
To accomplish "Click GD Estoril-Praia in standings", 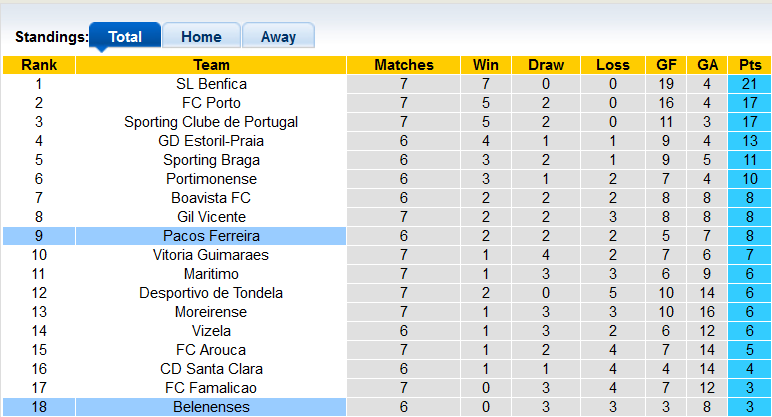I will [x=211, y=141].
